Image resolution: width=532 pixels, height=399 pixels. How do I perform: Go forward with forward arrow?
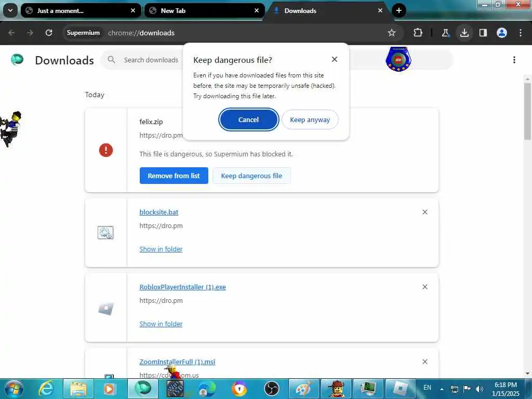(30, 33)
